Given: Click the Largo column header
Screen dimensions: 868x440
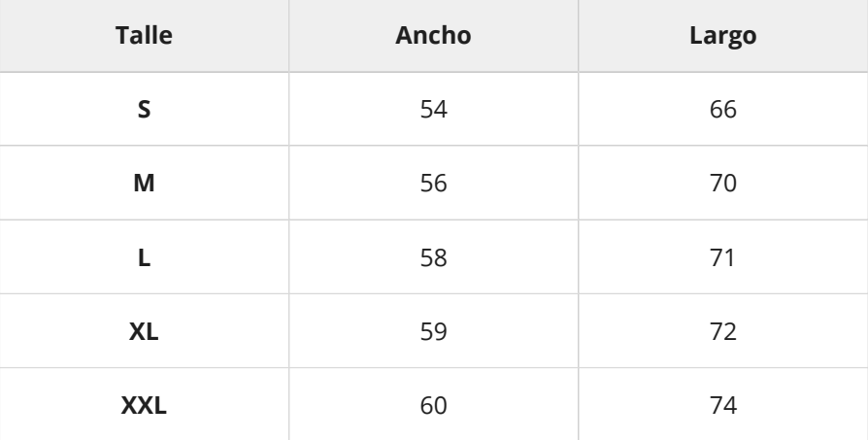Looking at the screenshot, I should [723, 36].
